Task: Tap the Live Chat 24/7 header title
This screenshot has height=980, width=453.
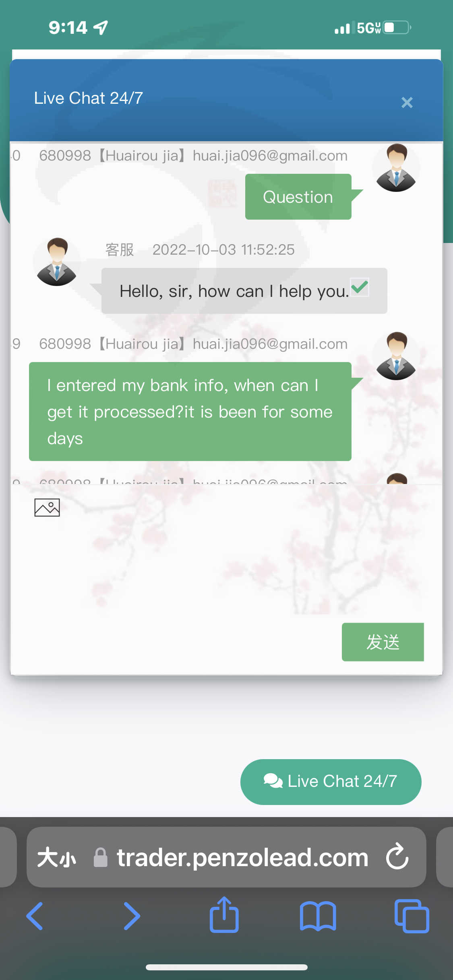Action: pos(89,98)
